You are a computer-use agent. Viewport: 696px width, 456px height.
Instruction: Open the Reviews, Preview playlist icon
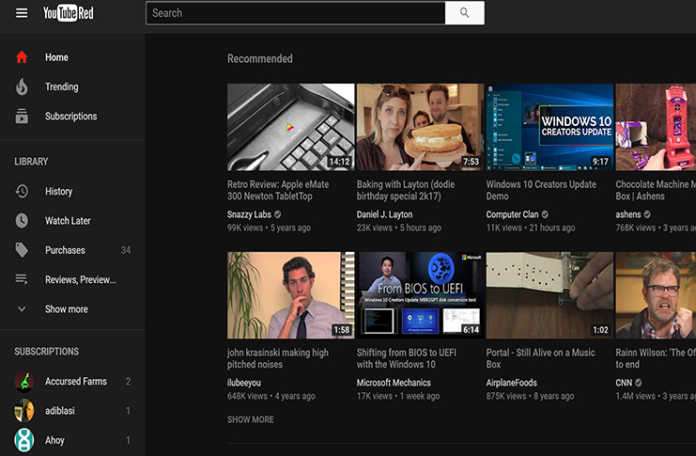coord(22,279)
